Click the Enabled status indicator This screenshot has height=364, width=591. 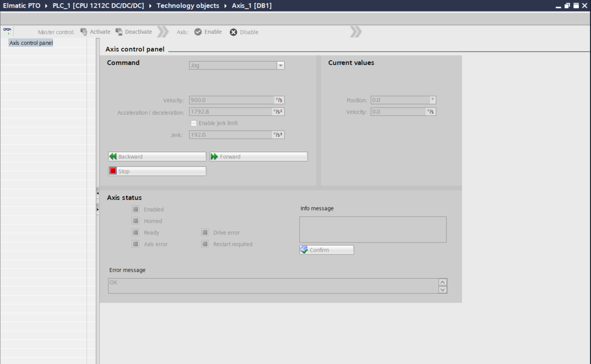tap(136, 209)
